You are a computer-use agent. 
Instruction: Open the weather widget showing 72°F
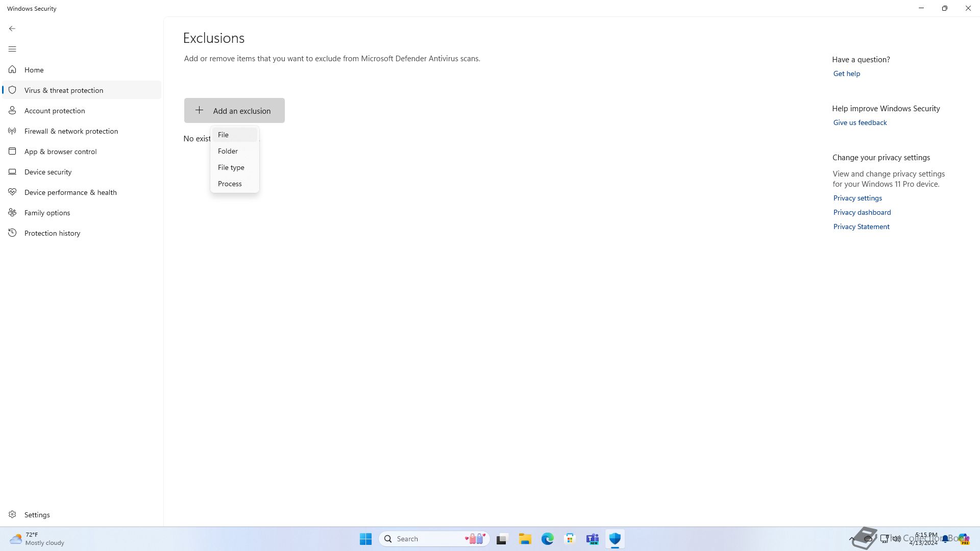(37, 539)
